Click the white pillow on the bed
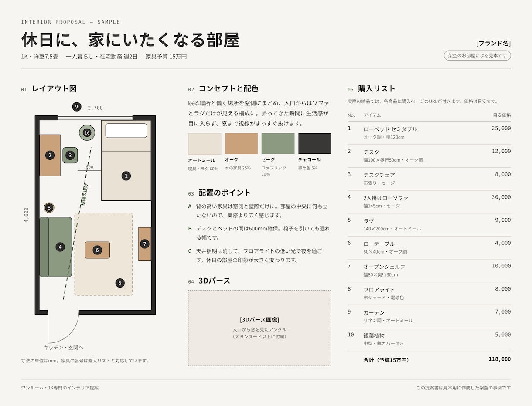 126,131
